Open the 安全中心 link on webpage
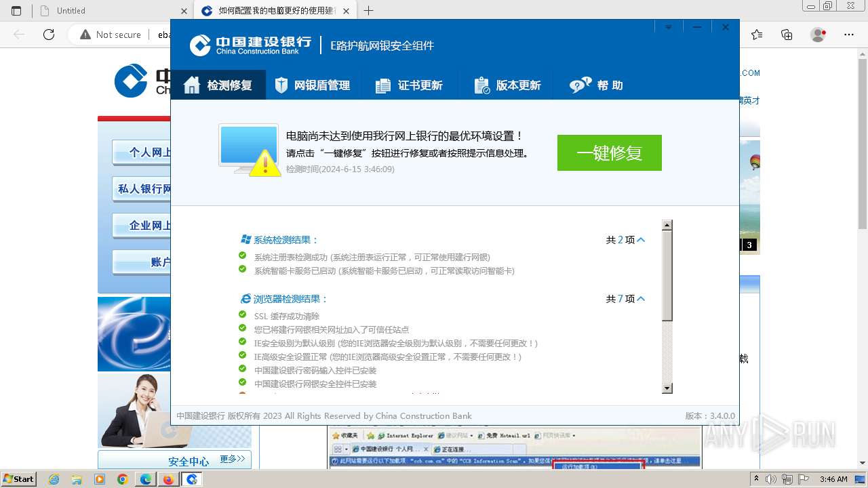Image resolution: width=868 pixels, height=488 pixels. [189, 462]
